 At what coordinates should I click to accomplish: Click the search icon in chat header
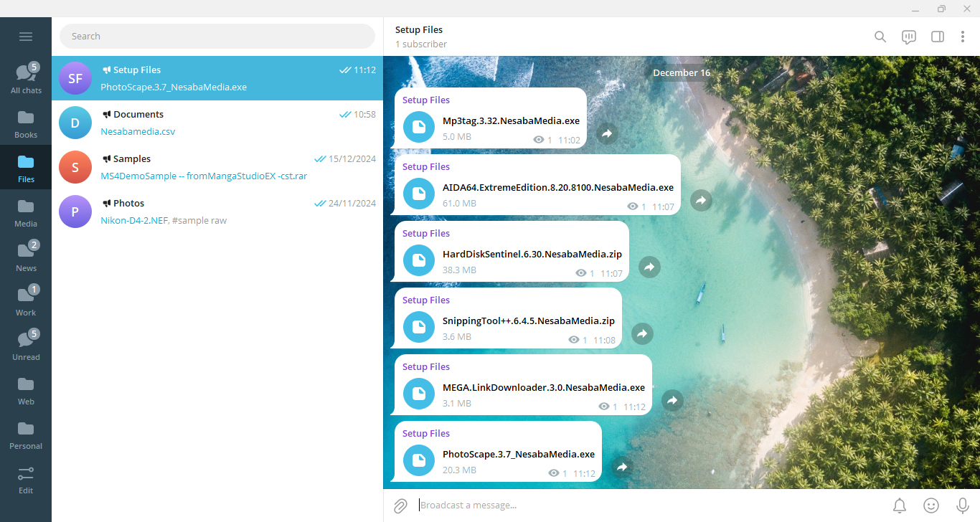point(880,37)
